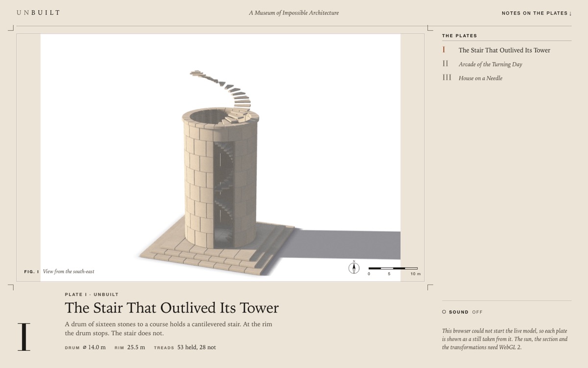Click A Museum of Impossible Architecture subtitle
Image resolution: width=588 pixels, height=368 pixels.
pos(294,13)
